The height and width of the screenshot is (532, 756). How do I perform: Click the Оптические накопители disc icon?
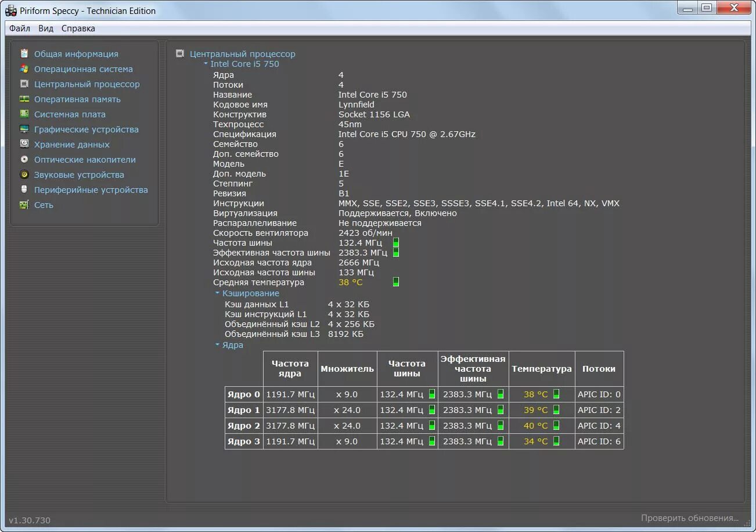click(x=24, y=159)
